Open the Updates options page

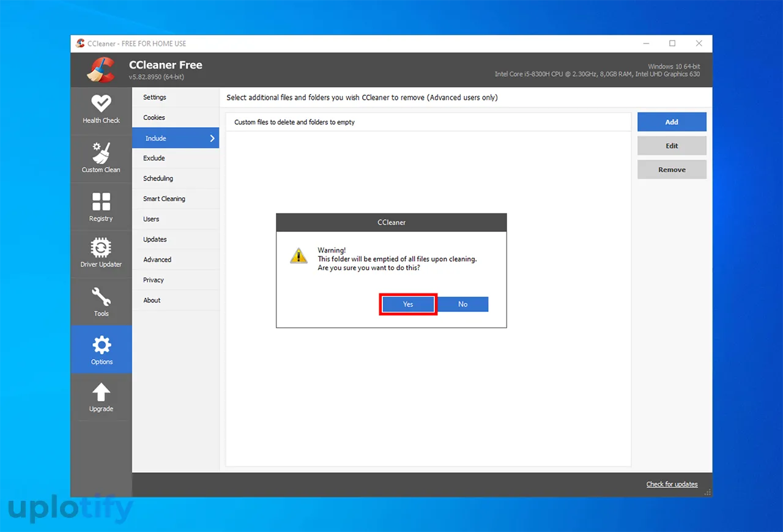click(176, 239)
